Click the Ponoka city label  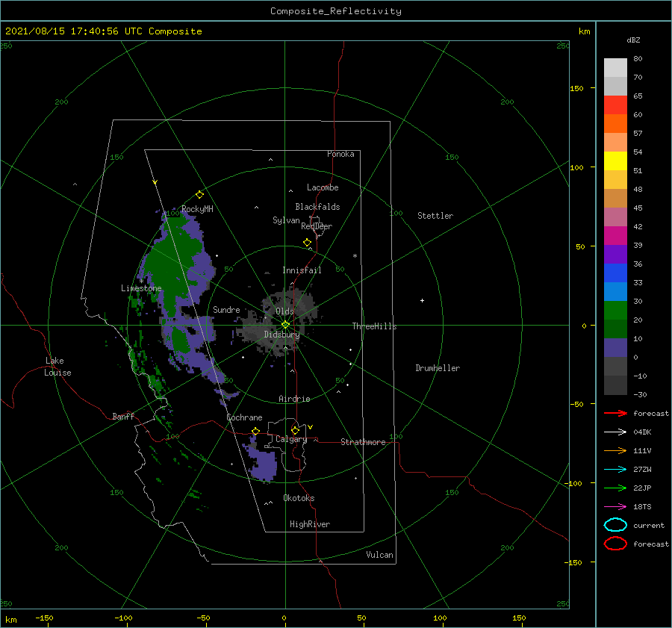tap(340, 154)
